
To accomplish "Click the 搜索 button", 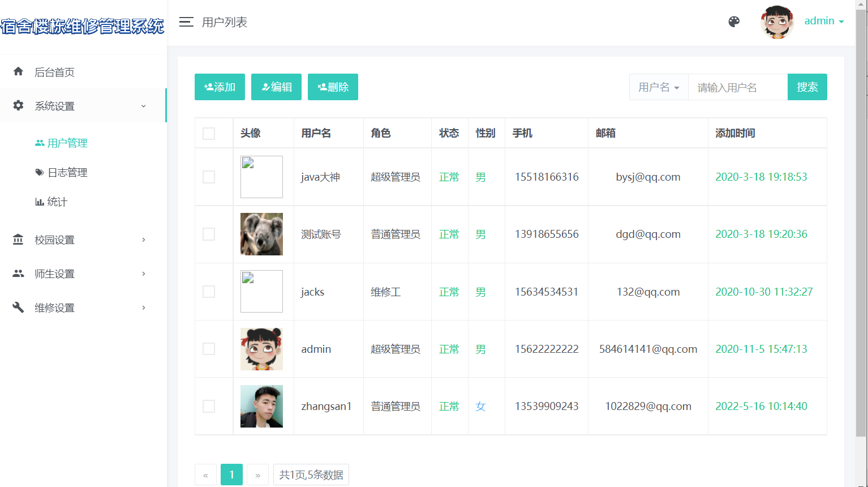I will (x=807, y=87).
